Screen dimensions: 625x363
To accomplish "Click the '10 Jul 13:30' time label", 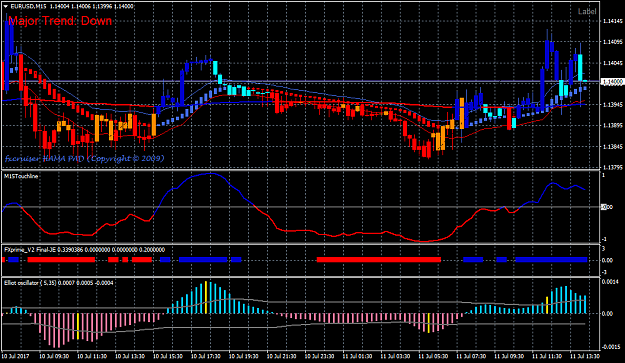I will (130, 356).
